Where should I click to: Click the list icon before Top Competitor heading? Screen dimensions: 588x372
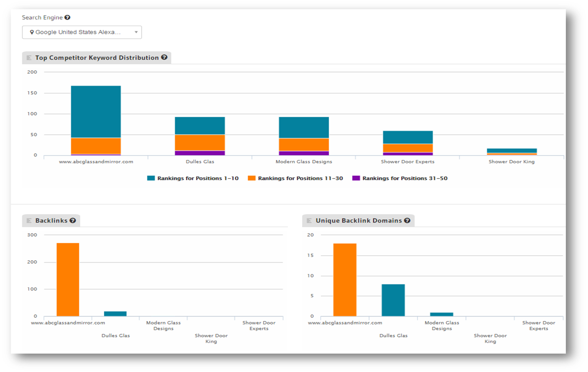[29, 58]
